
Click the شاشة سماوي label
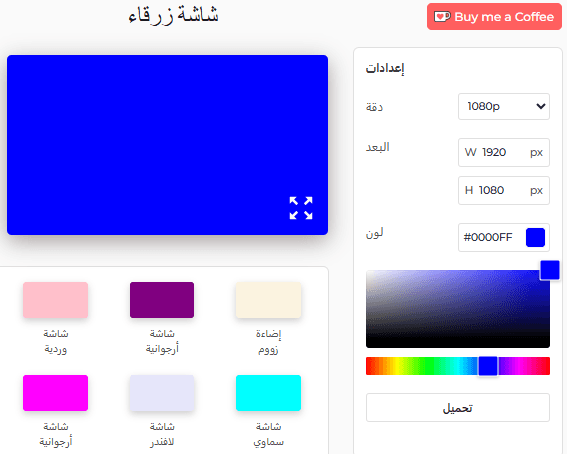[268, 434]
